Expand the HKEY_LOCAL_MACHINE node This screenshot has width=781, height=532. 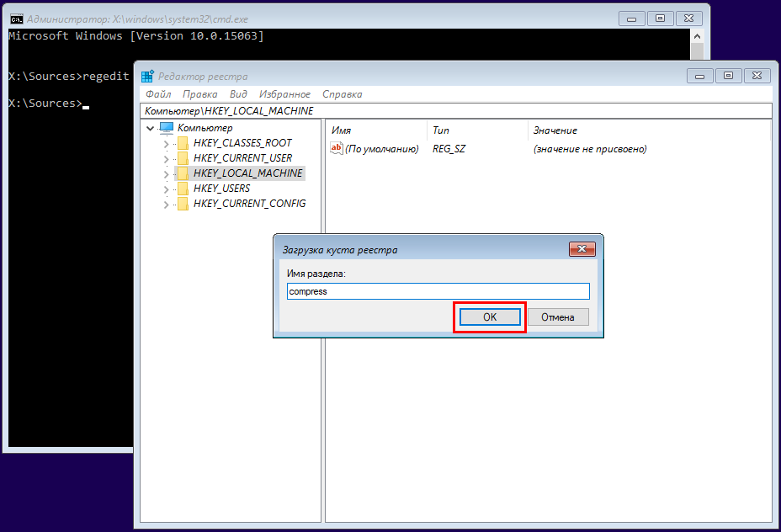[166, 174]
